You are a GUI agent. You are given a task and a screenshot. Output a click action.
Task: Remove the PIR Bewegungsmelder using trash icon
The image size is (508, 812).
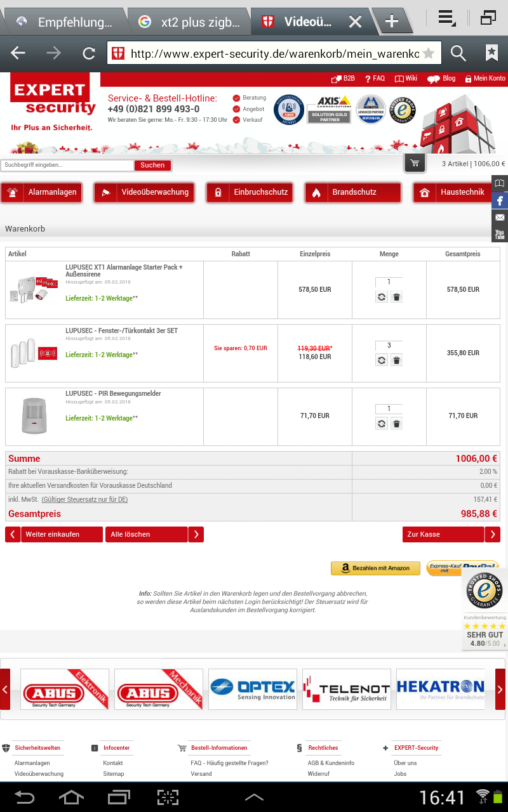396,424
